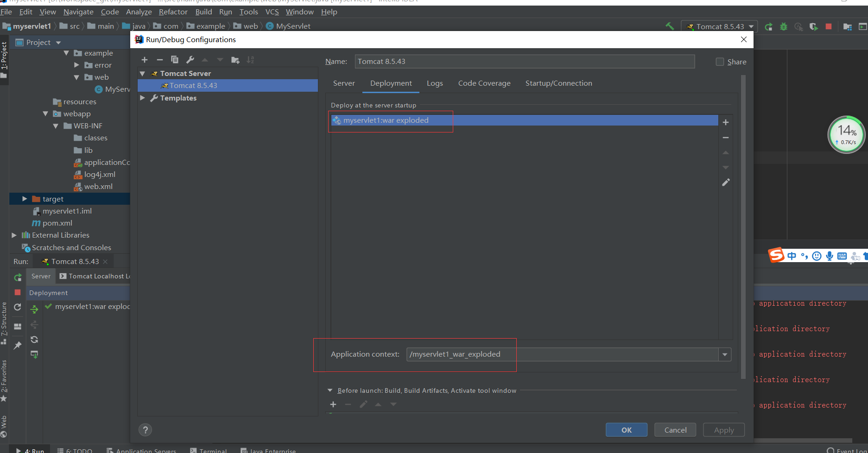Pin tab icon in Run panel
This screenshot has width=868, height=453.
pyautogui.click(x=18, y=346)
